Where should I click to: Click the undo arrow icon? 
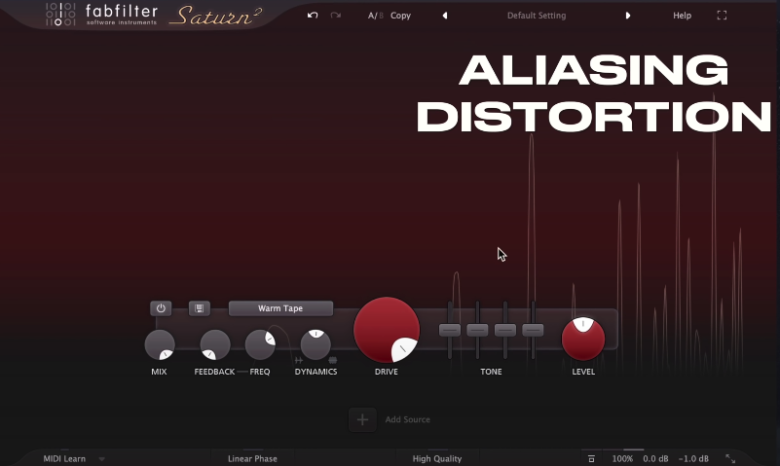click(x=312, y=15)
